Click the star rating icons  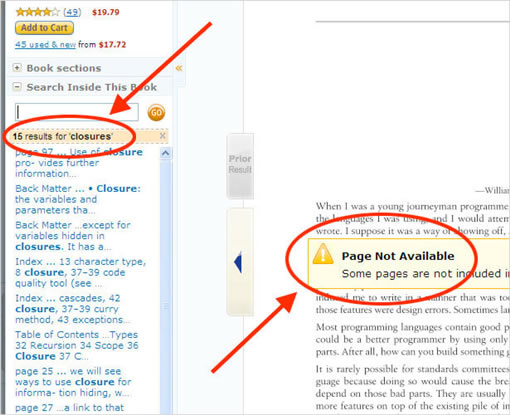(x=38, y=12)
